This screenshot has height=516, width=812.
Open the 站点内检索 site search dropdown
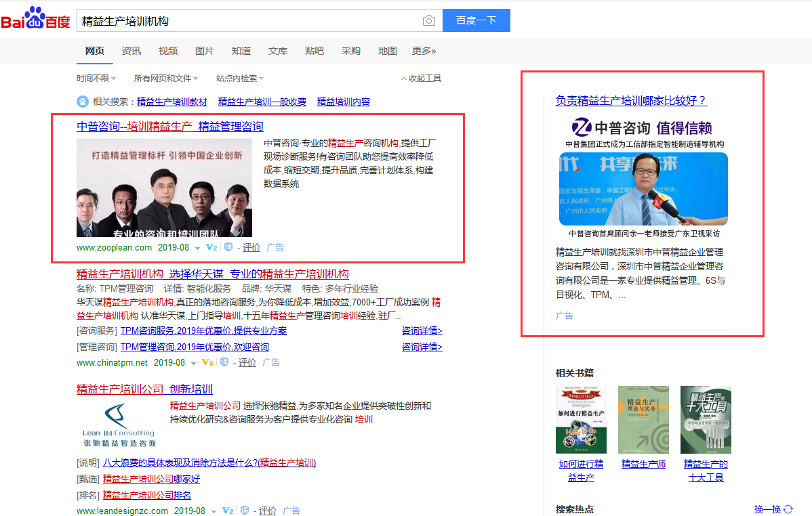point(240,79)
